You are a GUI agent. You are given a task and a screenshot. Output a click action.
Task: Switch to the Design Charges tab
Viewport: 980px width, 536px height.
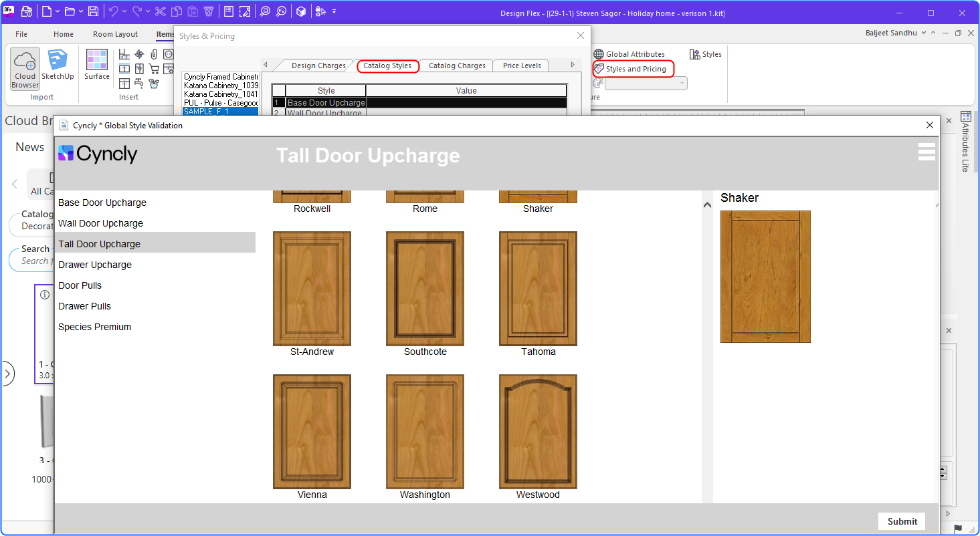coord(318,65)
